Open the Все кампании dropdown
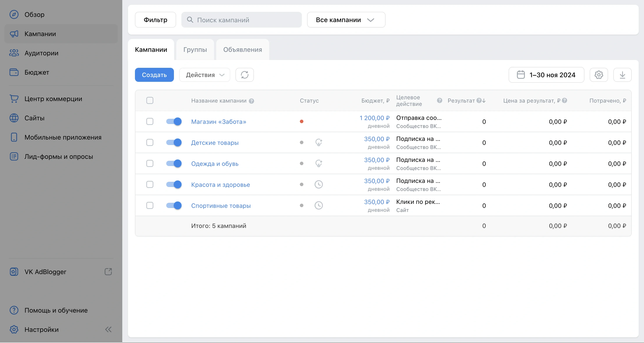Screen dimensions: 644x343 click(346, 20)
